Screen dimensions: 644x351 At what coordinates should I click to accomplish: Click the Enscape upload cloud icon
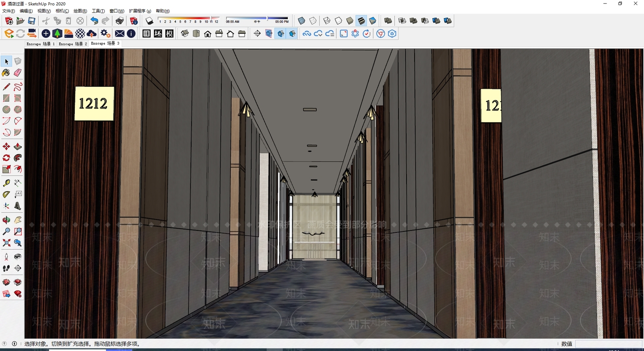tap(92, 34)
